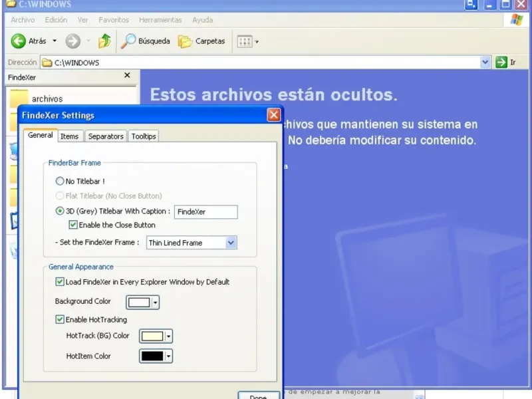This screenshot has width=532, height=399.
Task: Select 3D (Grey) Titlebar With Caption option
Action: click(x=60, y=211)
